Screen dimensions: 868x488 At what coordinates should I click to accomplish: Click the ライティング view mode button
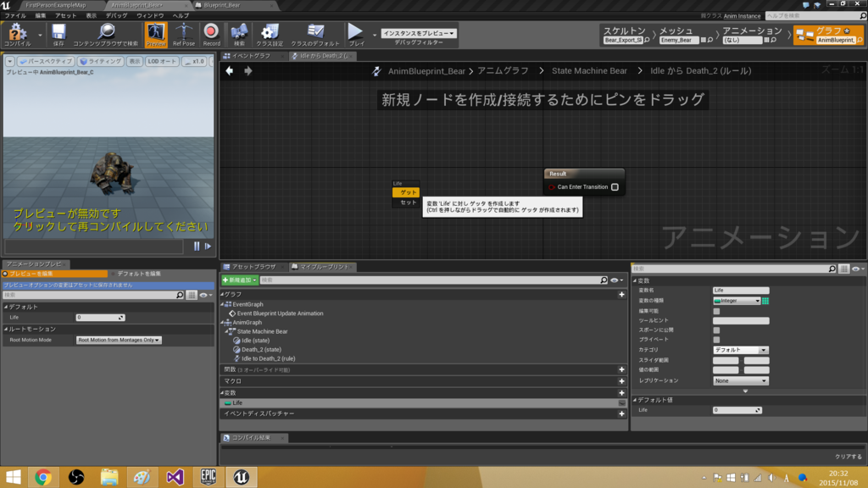100,61
